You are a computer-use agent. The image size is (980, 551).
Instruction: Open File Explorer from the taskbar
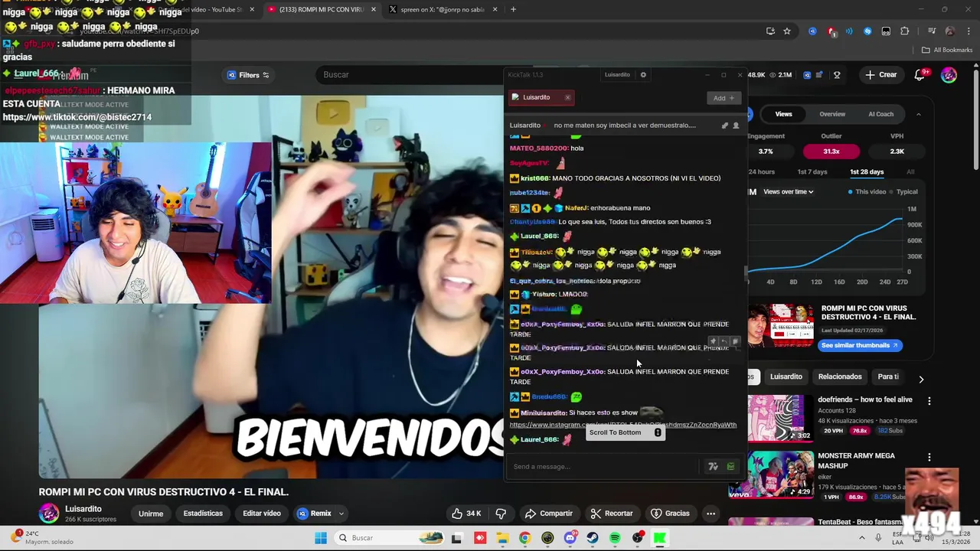pos(502,538)
